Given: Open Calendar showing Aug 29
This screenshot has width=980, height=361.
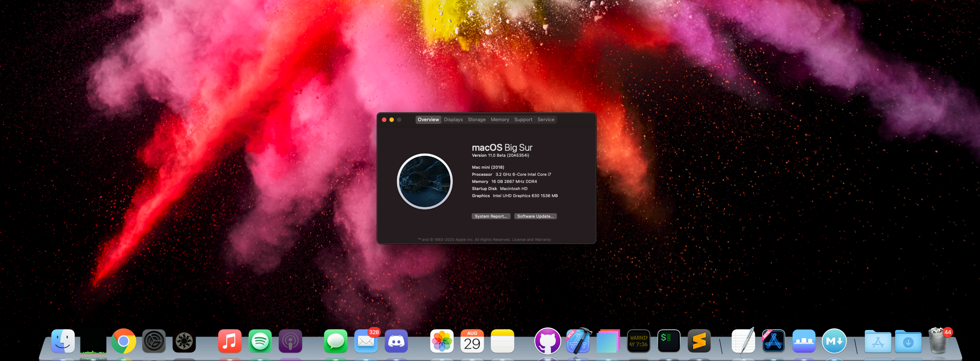Looking at the screenshot, I should [x=472, y=341].
